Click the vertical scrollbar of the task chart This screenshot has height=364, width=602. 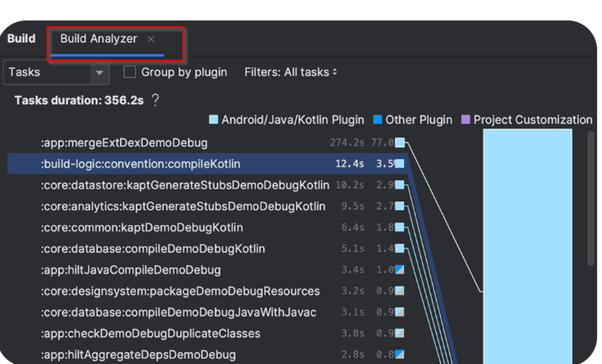click(x=591, y=199)
